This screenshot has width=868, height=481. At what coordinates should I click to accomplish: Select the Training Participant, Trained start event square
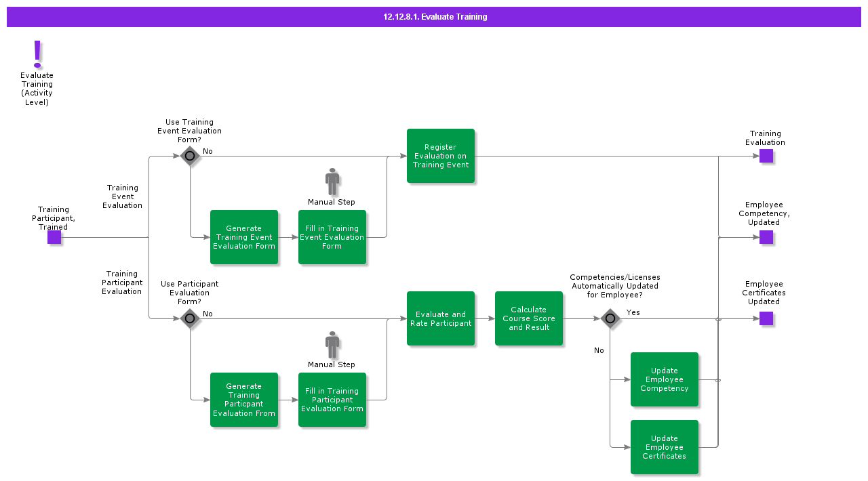pyautogui.click(x=54, y=237)
